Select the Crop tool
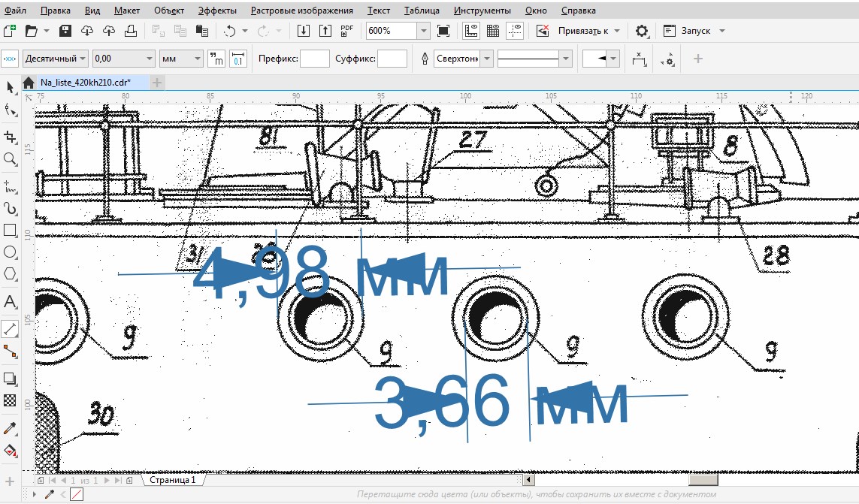The image size is (859, 504). [10, 137]
